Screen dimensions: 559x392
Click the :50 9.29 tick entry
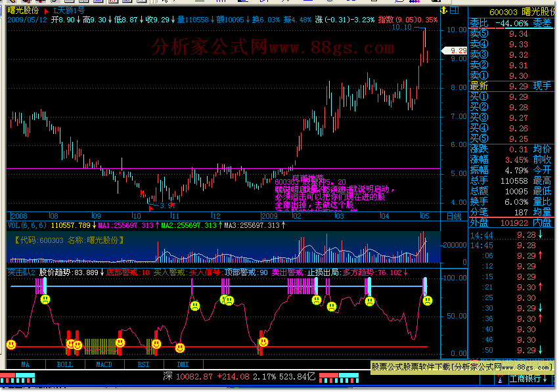coord(512,351)
